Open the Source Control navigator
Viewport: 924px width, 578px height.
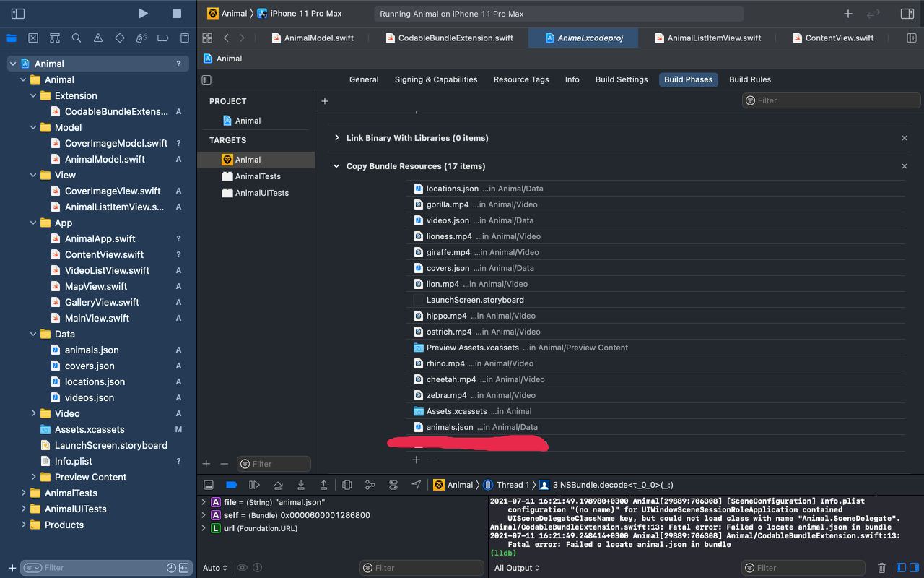(33, 38)
